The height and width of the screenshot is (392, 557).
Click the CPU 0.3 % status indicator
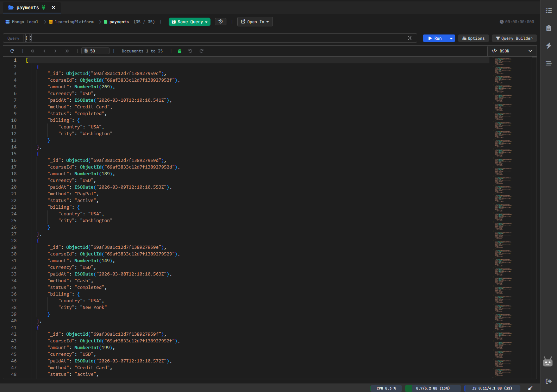pos(386,388)
